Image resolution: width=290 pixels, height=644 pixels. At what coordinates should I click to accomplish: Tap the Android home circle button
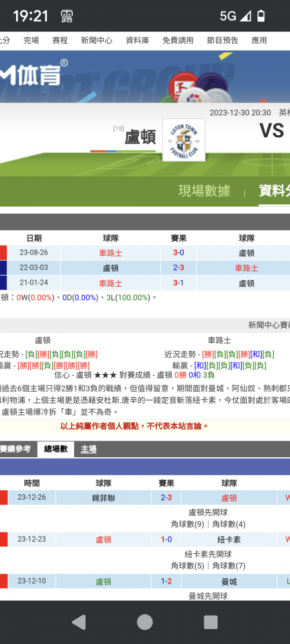[x=144, y=622]
